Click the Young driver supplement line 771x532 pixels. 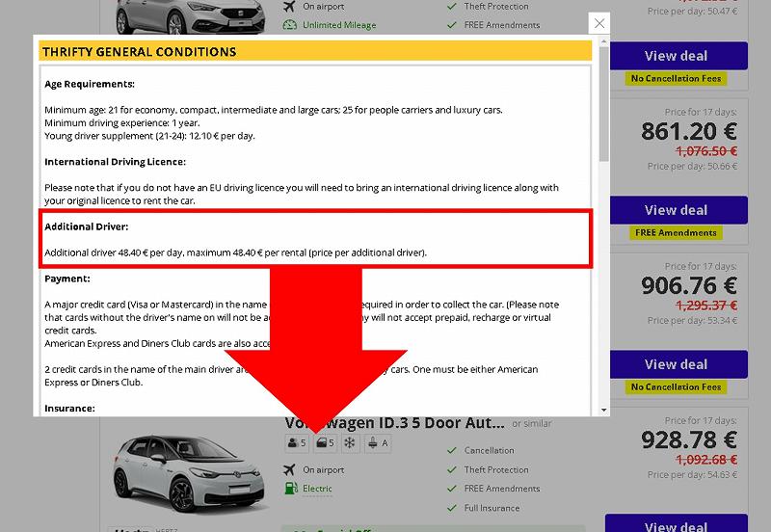[149, 136]
